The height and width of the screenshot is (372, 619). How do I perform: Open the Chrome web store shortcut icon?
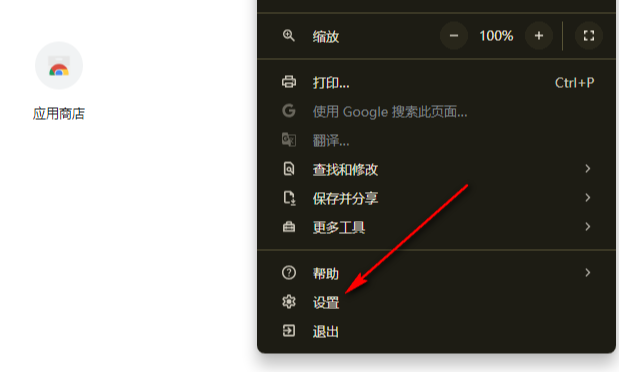coord(59,66)
